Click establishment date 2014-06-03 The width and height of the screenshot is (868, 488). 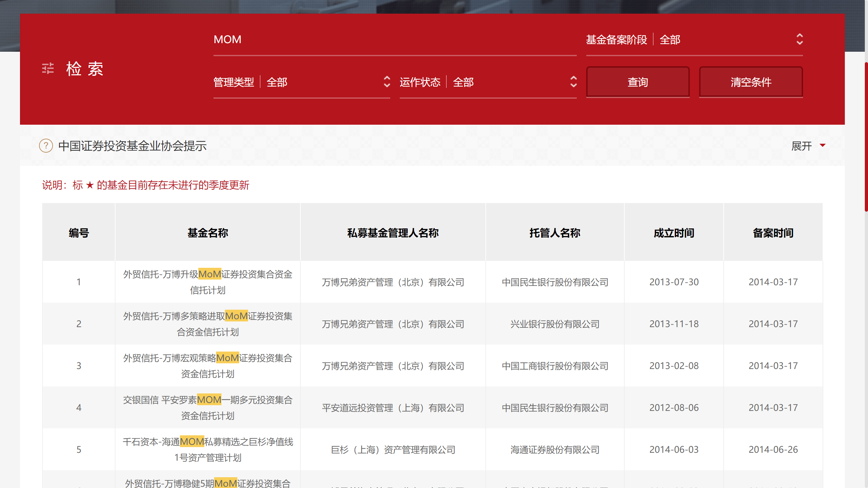coord(674,449)
